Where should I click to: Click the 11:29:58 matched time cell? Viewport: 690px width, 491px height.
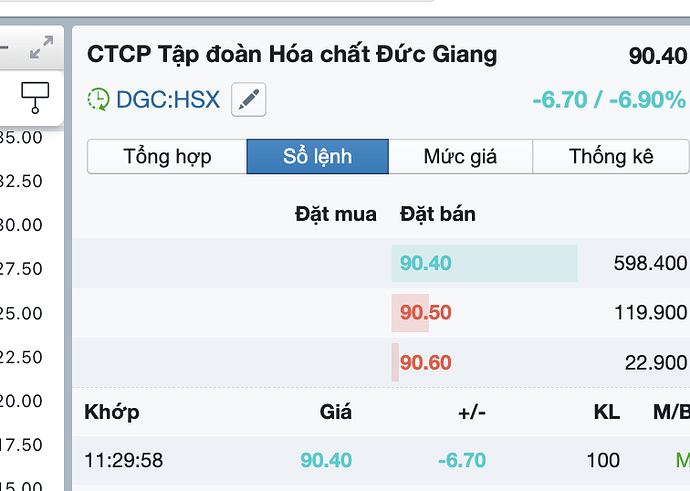tap(124, 461)
